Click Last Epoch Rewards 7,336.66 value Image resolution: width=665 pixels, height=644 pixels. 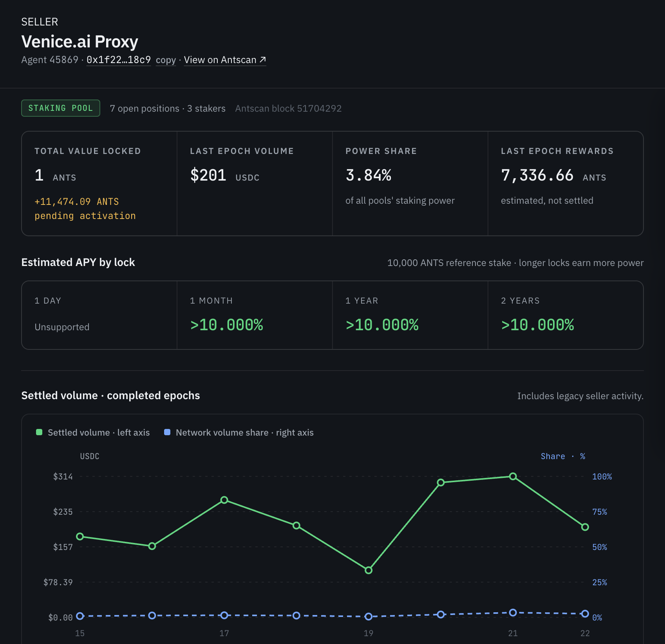537,175
